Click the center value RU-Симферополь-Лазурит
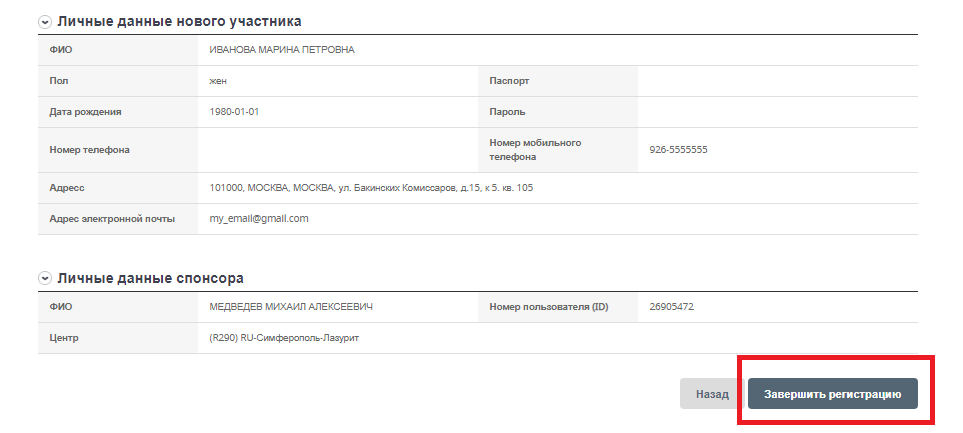The image size is (963, 433). click(284, 338)
